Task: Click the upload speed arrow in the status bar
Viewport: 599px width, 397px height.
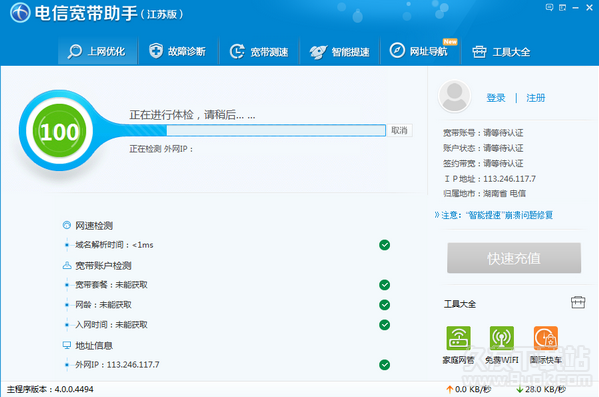Action: coord(449,389)
